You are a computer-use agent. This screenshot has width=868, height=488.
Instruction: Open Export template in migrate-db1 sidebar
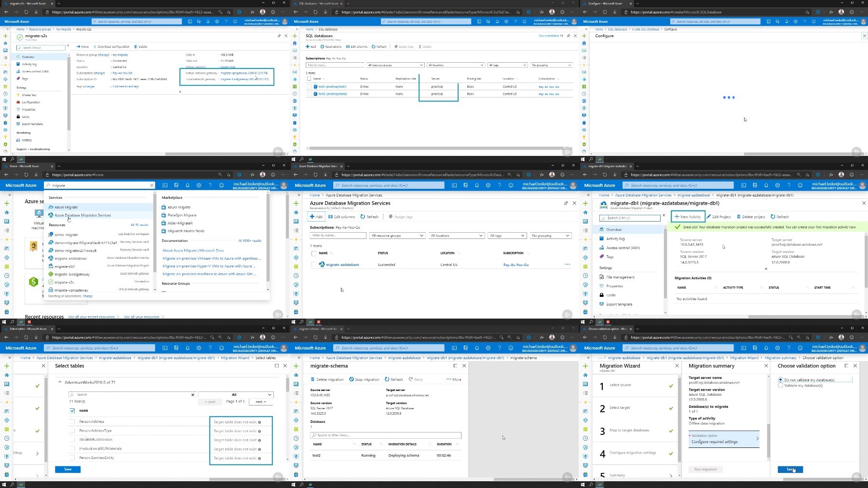(x=619, y=304)
